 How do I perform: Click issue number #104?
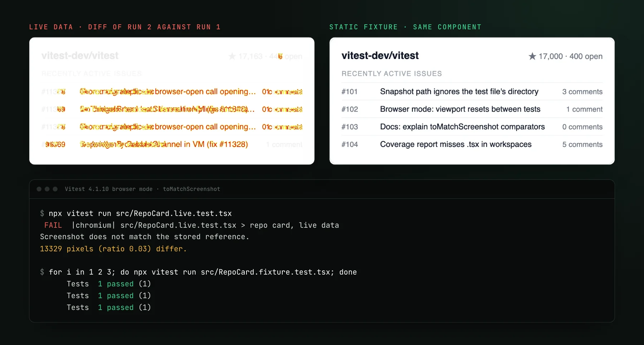coord(350,144)
